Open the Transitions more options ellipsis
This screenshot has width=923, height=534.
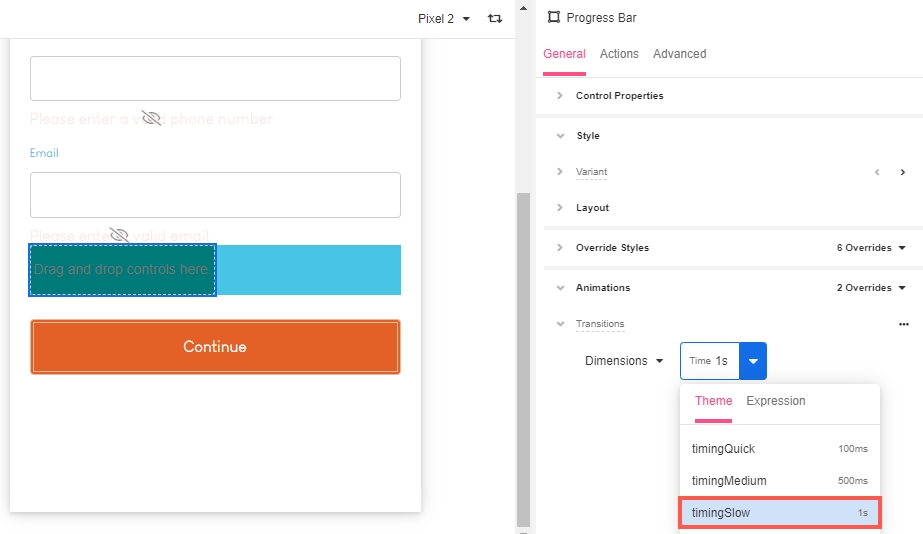[x=904, y=324]
